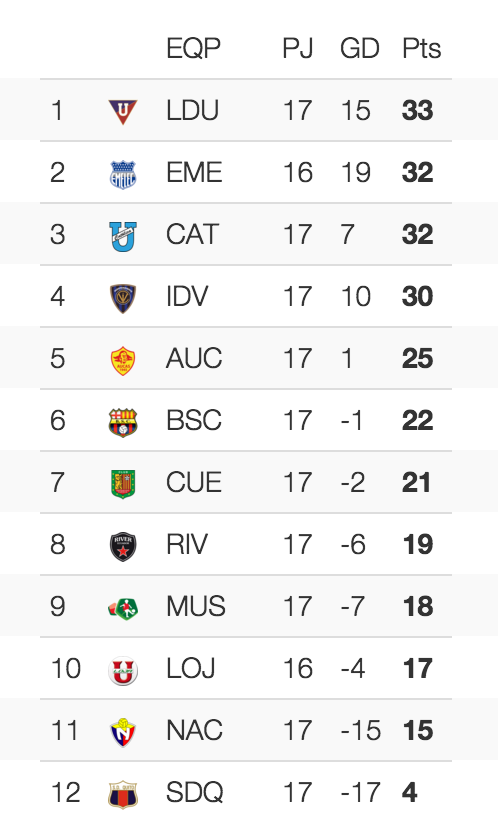Click the Emelec team crest icon
Viewport: 498px width, 818px height.
(x=123, y=174)
